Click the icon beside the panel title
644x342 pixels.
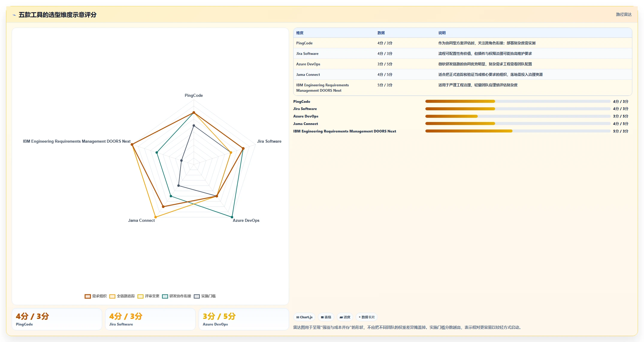[x=14, y=15]
